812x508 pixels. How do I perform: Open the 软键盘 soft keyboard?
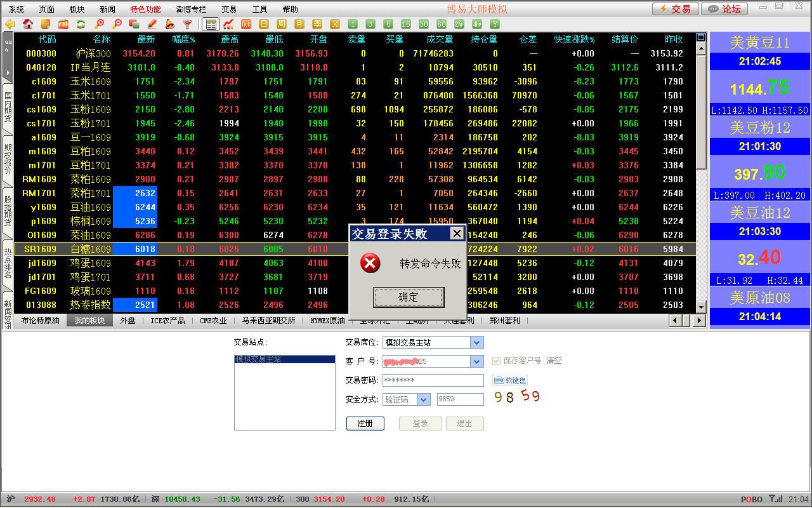click(511, 380)
